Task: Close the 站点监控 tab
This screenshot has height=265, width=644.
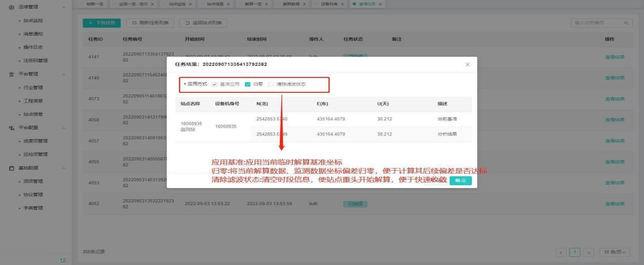Action: click(190, 4)
